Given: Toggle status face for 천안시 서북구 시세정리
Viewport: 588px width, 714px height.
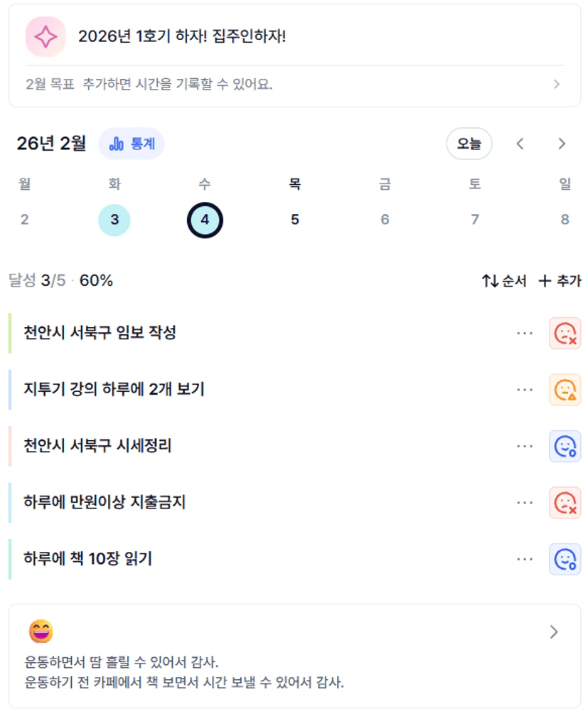Looking at the screenshot, I should click(x=565, y=446).
